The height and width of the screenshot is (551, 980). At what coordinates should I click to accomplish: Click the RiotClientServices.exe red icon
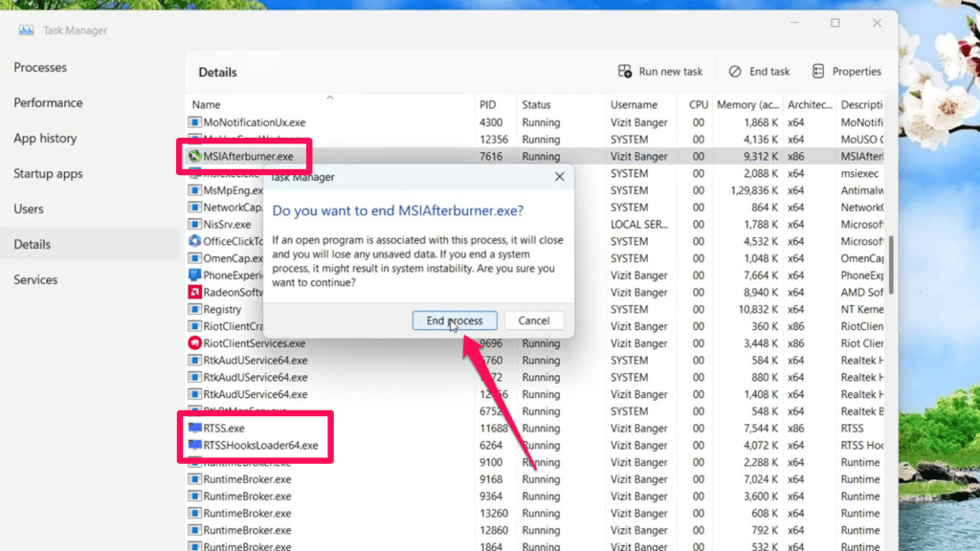click(195, 343)
